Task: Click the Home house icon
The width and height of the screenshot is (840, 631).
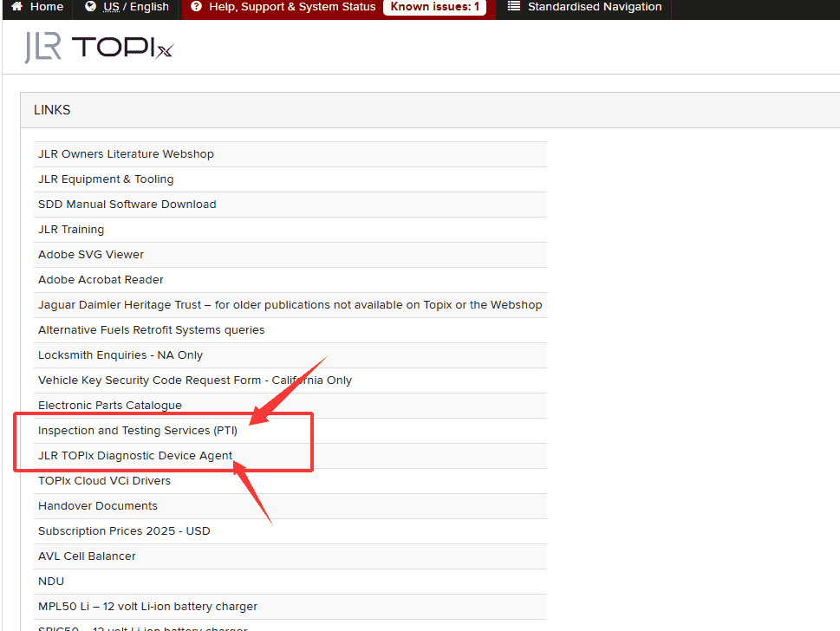Action: coord(16,6)
